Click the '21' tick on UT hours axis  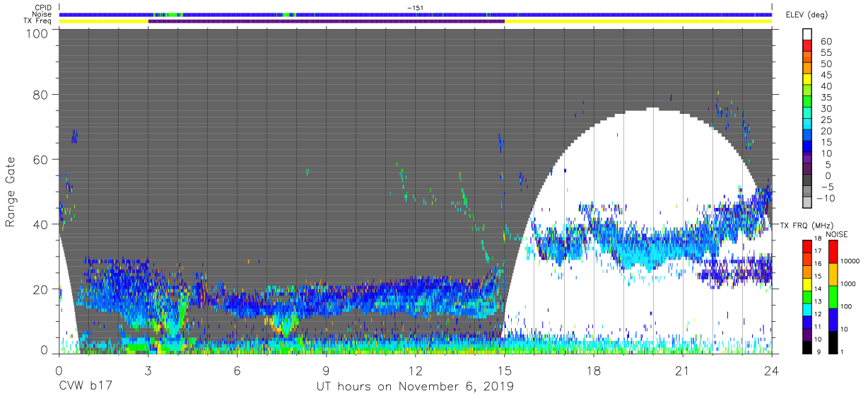click(683, 371)
